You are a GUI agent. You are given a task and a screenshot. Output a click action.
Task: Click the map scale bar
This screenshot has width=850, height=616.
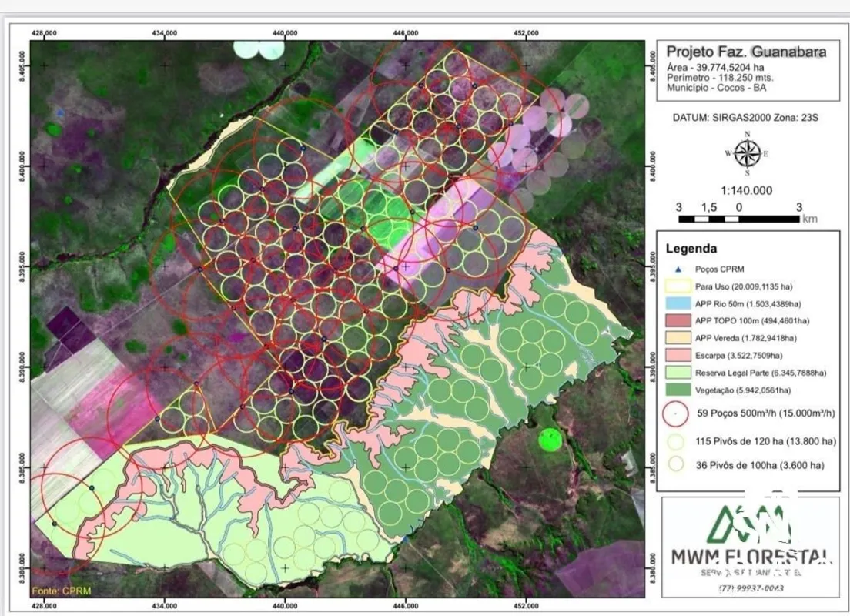pos(738,219)
